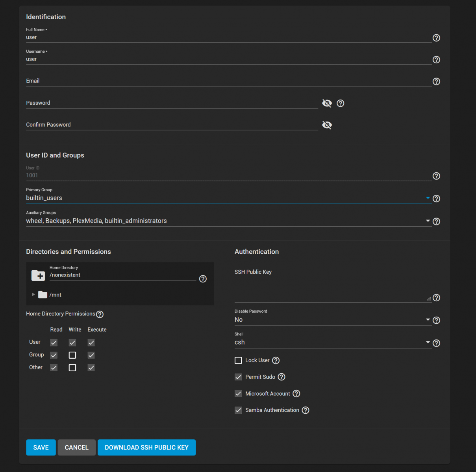Focus the Password input field
The image size is (476, 472).
point(172,103)
